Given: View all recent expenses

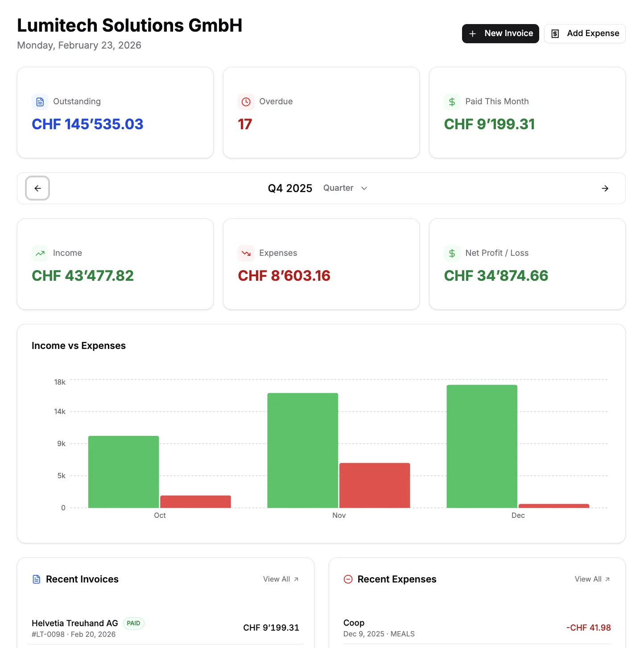Looking at the screenshot, I should pos(592,579).
